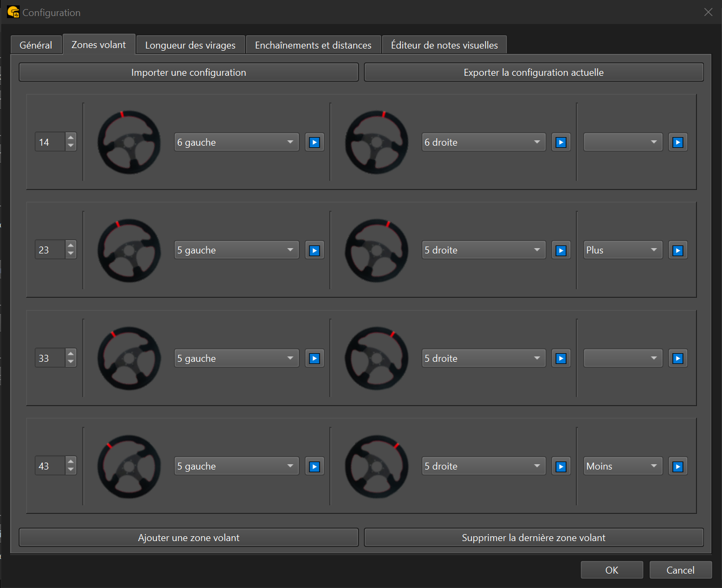This screenshot has height=588, width=722.
Task: Click the right steering wheel image for zone 23
Action: click(x=376, y=250)
